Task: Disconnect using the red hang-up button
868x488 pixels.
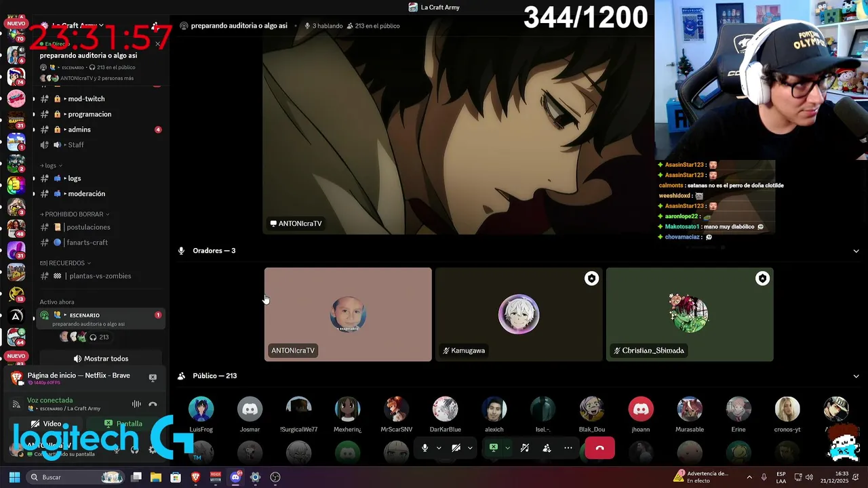Action: point(599,448)
